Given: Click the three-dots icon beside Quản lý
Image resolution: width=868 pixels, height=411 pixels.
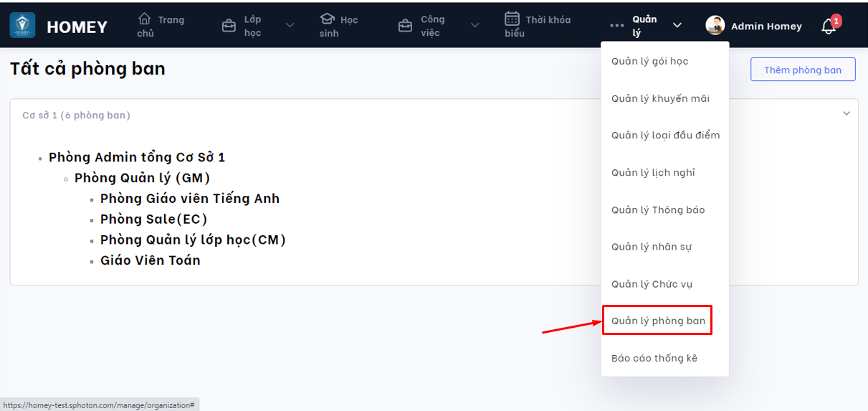Looking at the screenshot, I should (616, 26).
